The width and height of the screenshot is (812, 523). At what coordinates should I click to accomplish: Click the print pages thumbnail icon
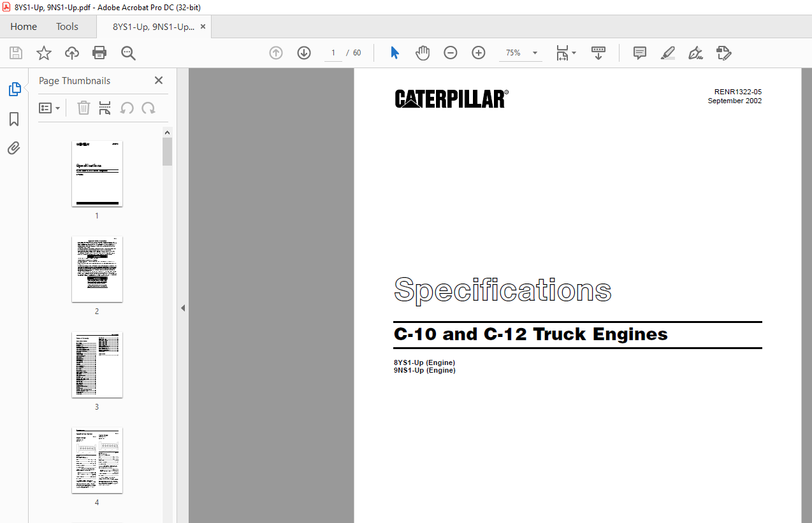click(105, 108)
